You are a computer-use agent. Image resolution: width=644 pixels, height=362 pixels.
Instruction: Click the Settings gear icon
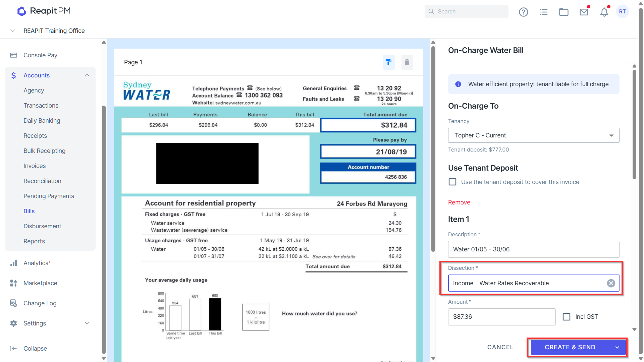pos(13,323)
